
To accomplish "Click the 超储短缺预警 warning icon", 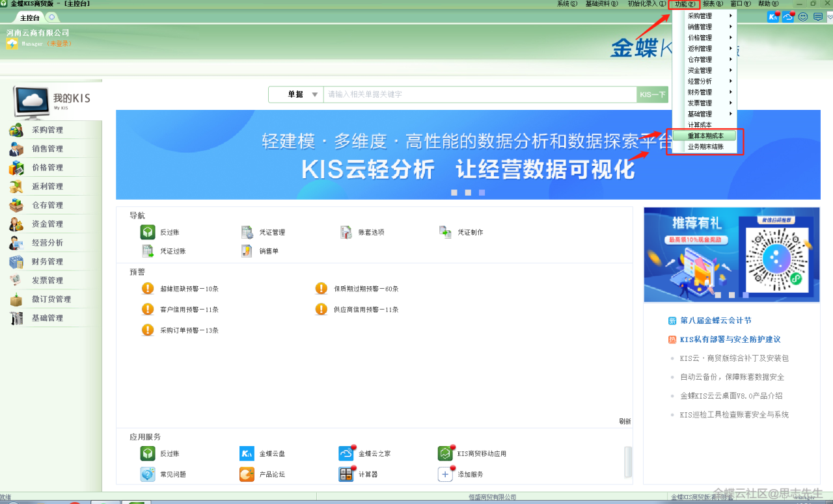I will tap(148, 289).
